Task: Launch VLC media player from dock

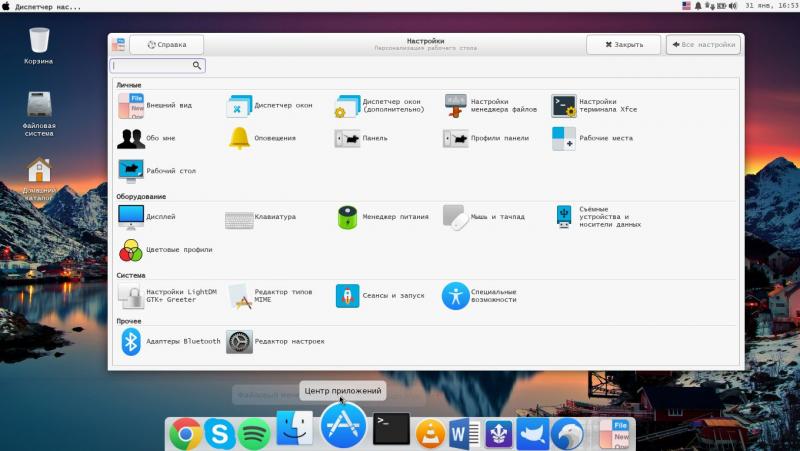Action: coord(429,432)
